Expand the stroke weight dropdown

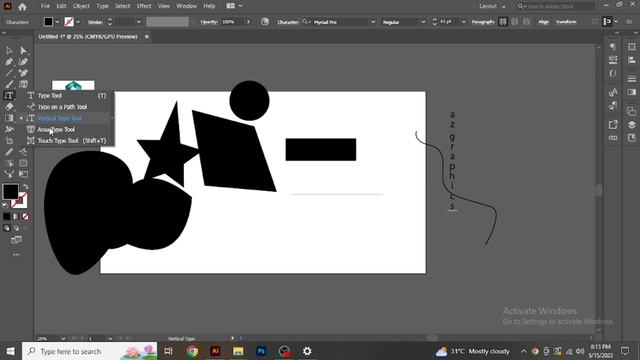pyautogui.click(x=139, y=22)
